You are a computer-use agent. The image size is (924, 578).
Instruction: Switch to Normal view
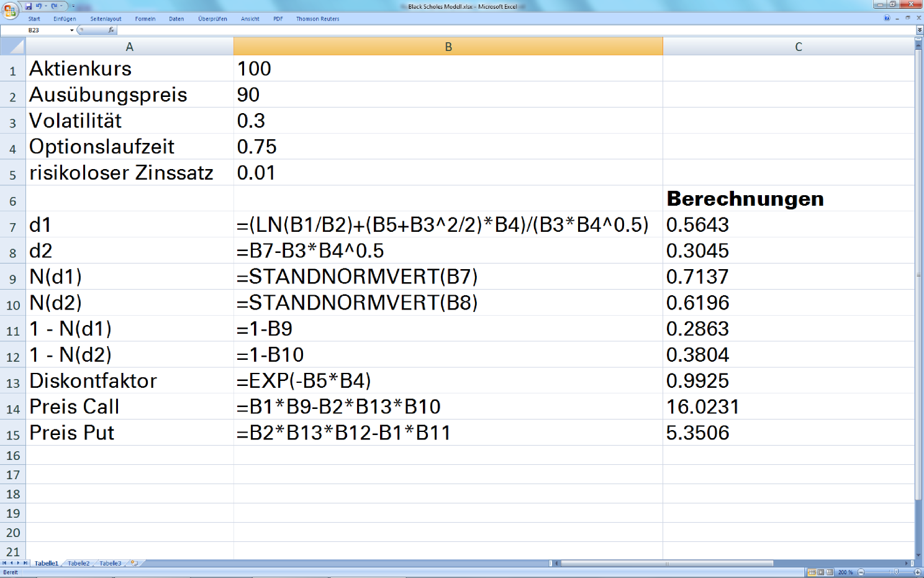coord(812,572)
